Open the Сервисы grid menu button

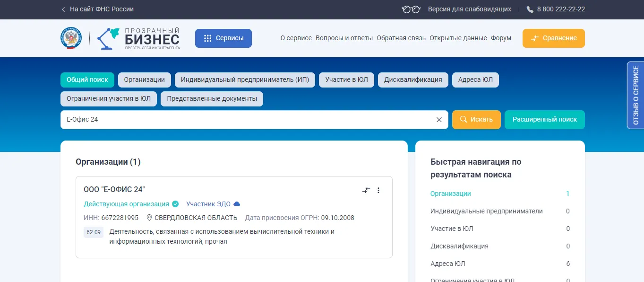[223, 38]
